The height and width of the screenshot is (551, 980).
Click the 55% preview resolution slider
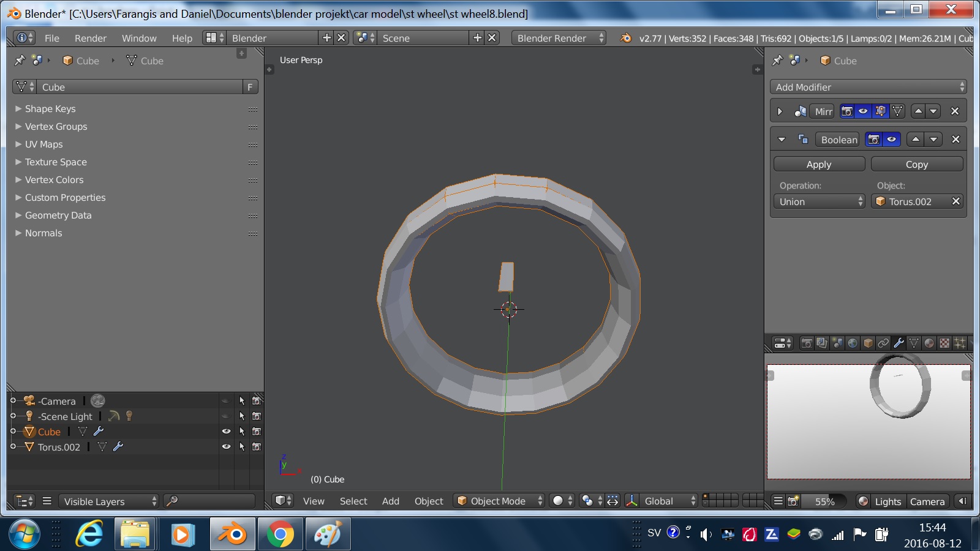(824, 501)
